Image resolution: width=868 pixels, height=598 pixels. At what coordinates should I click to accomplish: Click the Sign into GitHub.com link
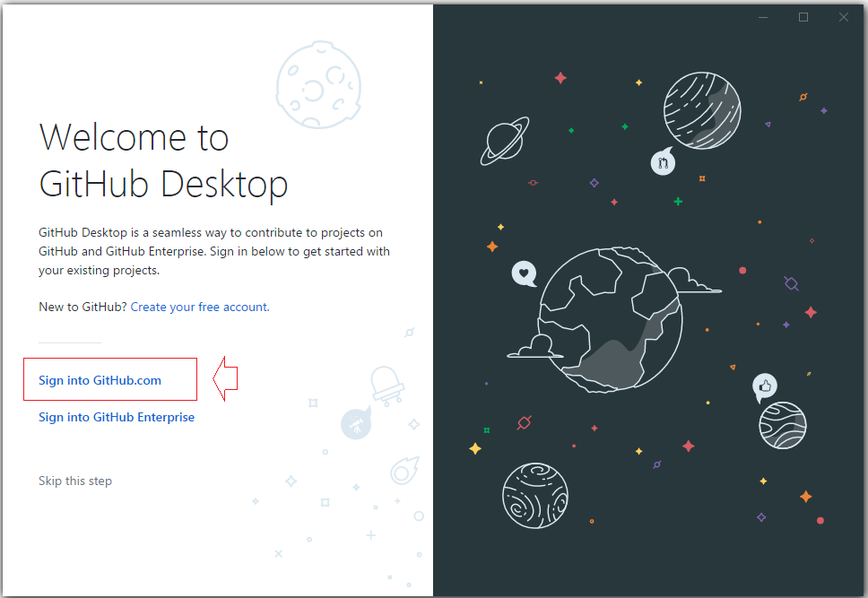click(x=100, y=380)
